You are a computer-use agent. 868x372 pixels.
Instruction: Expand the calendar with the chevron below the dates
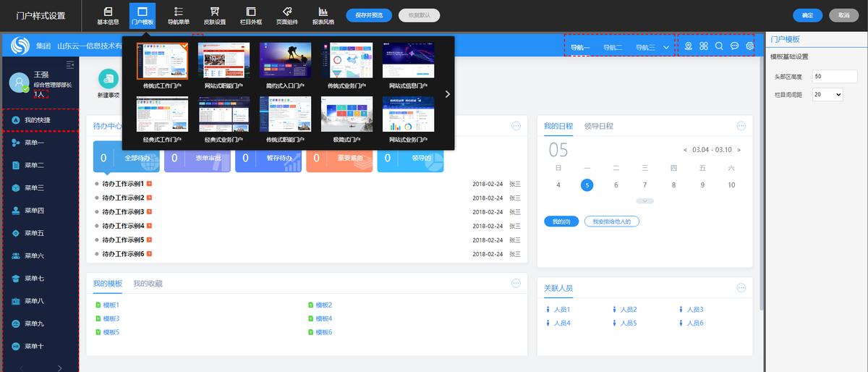click(644, 200)
